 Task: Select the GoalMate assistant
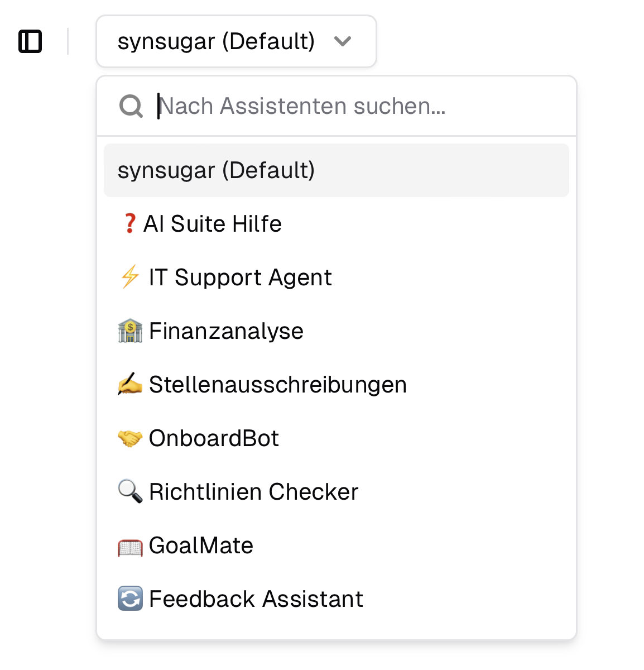tap(201, 545)
